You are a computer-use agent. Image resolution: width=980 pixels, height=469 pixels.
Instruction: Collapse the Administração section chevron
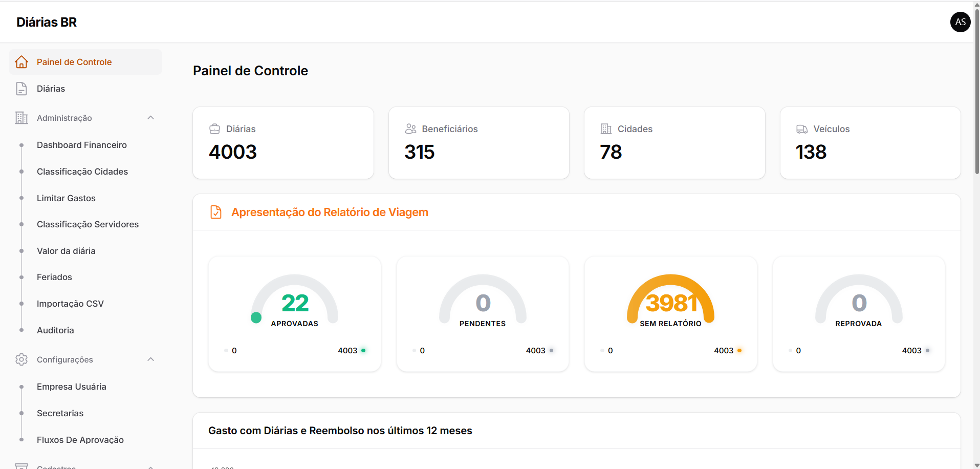tap(150, 118)
